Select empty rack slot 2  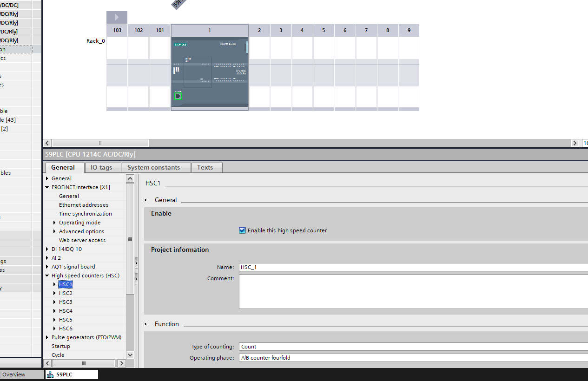pyautogui.click(x=259, y=67)
